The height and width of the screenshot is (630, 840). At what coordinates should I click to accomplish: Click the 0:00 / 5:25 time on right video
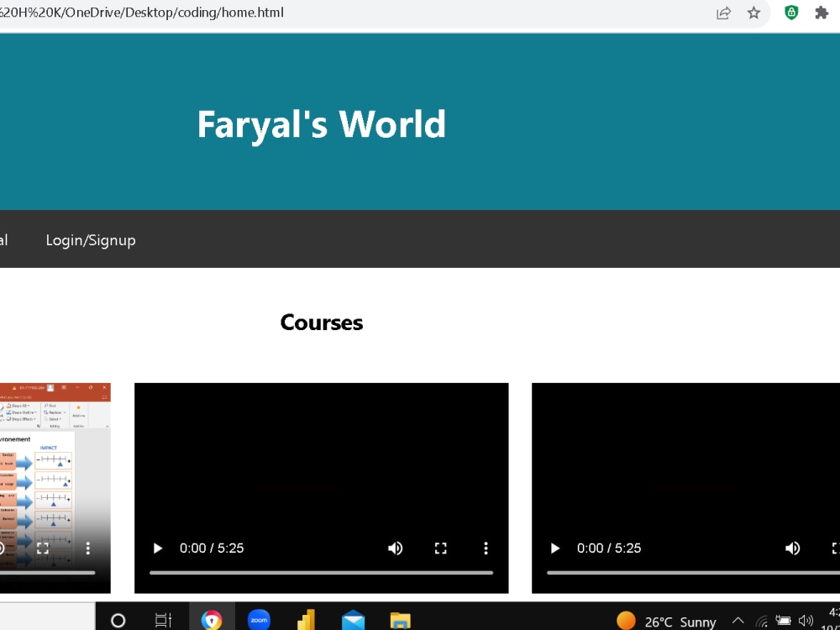click(x=609, y=548)
